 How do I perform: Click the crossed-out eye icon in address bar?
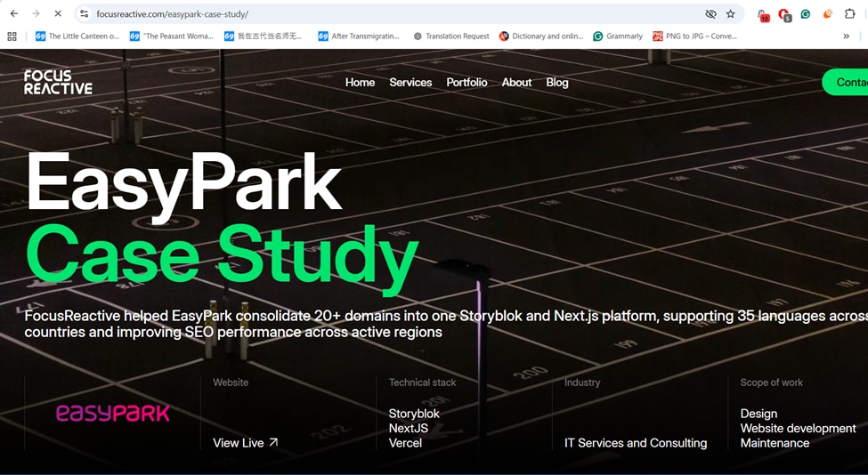pos(710,14)
